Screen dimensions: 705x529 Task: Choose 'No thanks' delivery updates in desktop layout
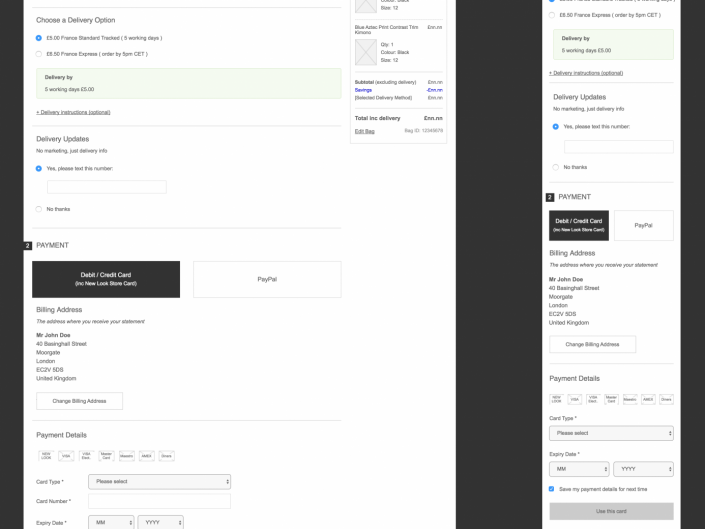pyautogui.click(x=39, y=209)
